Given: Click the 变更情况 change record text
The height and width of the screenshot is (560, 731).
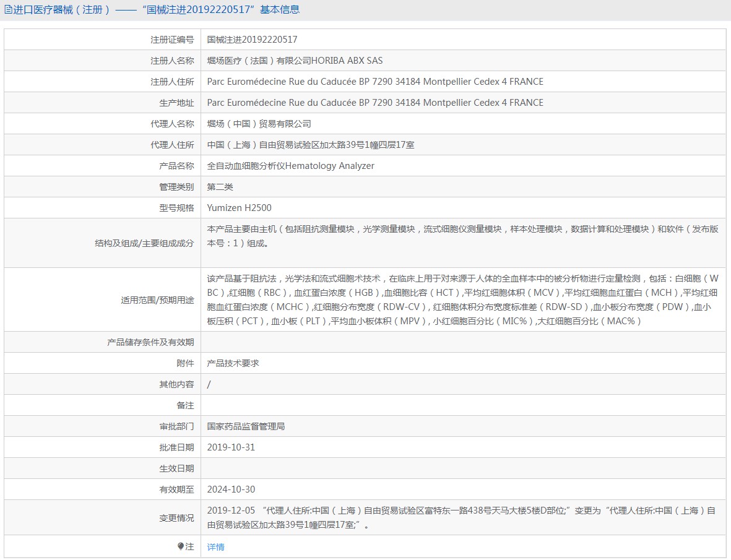Looking at the screenshot, I should (x=461, y=518).
